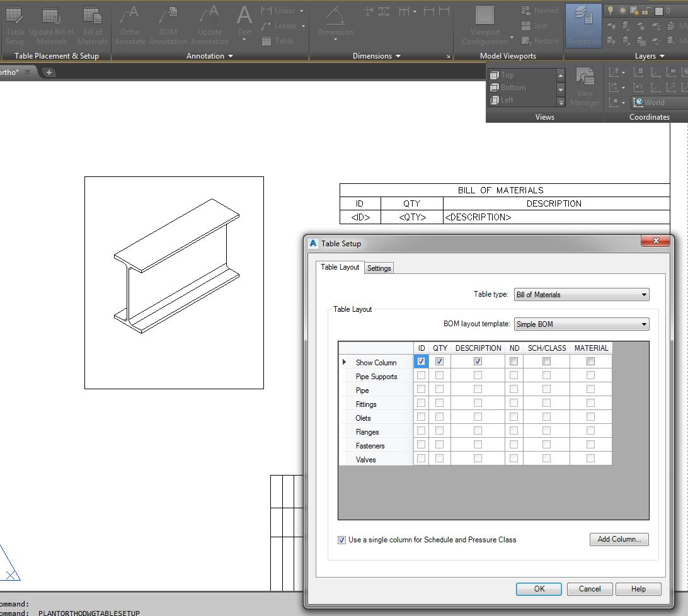This screenshot has height=616, width=688.
Task: Disable single column for Schedule and Pressure Class
Action: click(x=341, y=540)
